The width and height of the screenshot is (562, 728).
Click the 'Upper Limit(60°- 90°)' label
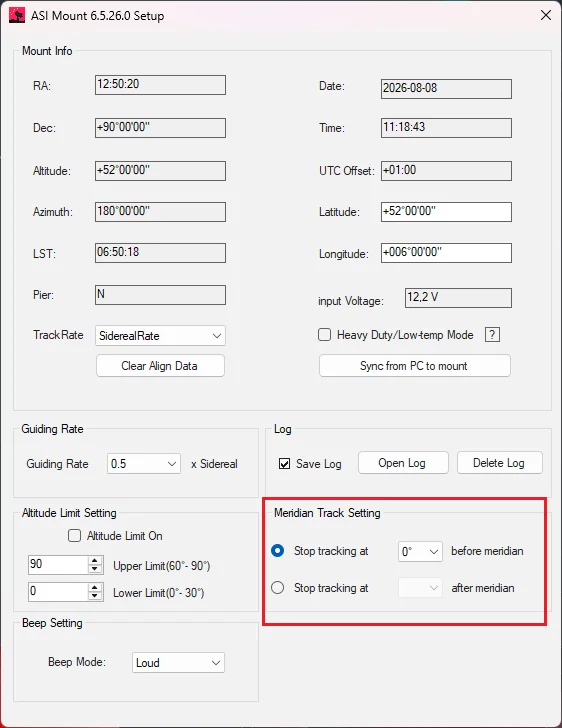tap(162, 566)
